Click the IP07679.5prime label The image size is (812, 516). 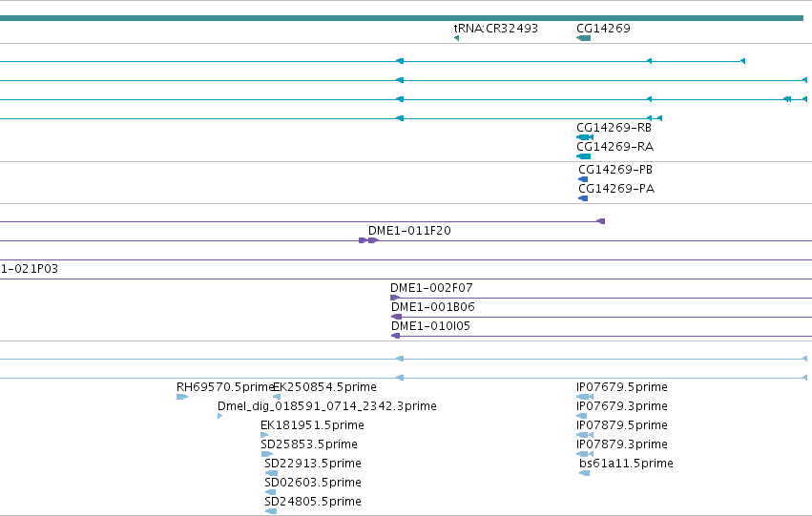622,387
